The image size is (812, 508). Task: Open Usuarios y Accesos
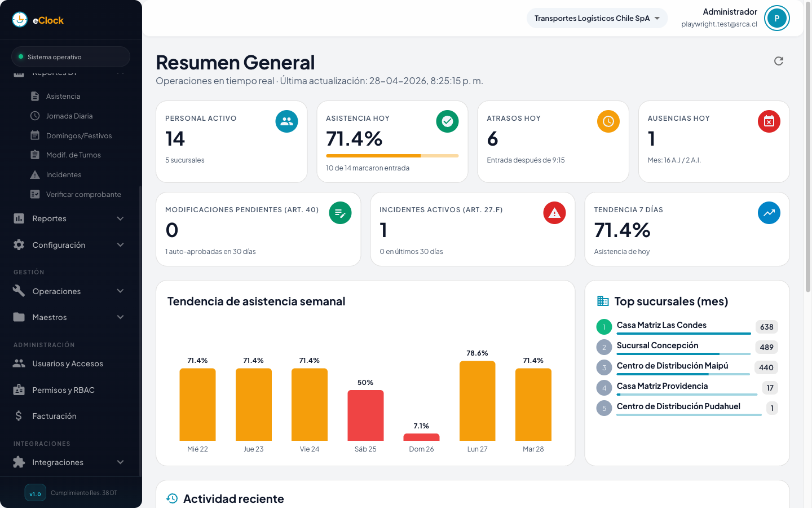click(68, 364)
